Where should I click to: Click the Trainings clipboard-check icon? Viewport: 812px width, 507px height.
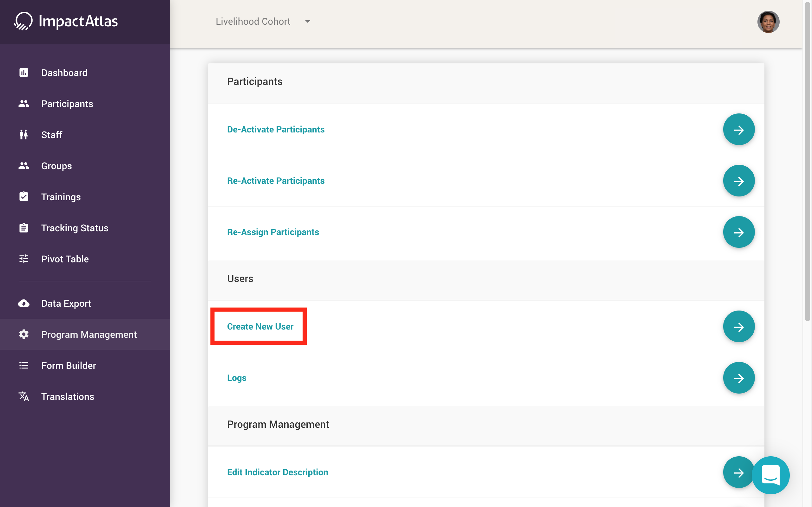(24, 197)
